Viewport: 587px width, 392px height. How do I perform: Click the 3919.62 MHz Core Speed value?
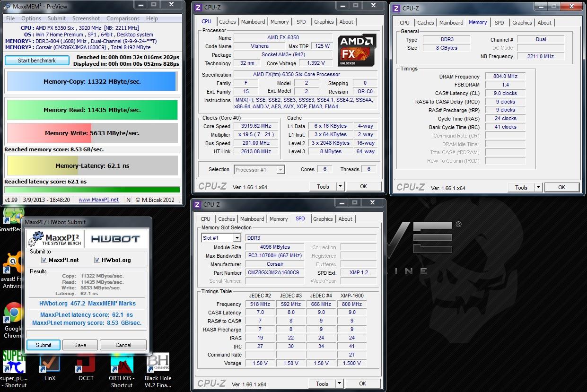[256, 126]
